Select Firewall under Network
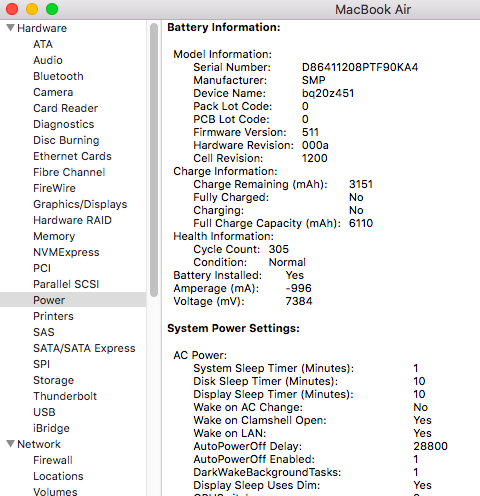The height and width of the screenshot is (496, 480). tap(53, 460)
